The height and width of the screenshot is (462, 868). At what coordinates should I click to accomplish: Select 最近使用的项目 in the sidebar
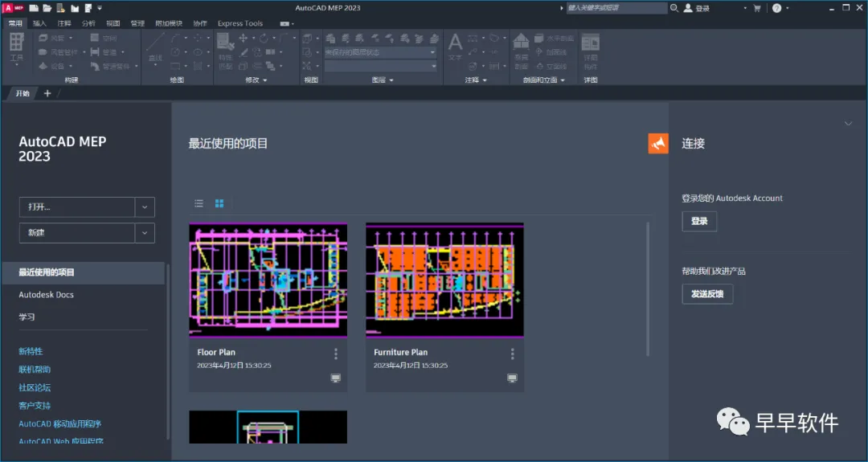click(83, 272)
